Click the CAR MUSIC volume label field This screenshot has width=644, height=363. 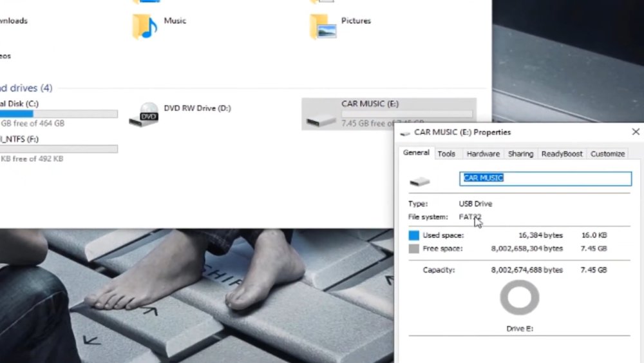pyautogui.click(x=545, y=179)
